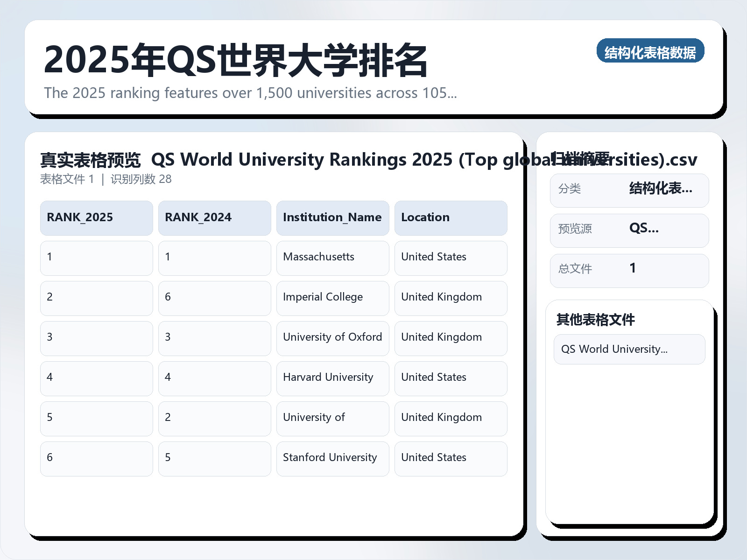Select the RANK_2025 column header
This screenshot has width=747, height=560.
click(96, 217)
